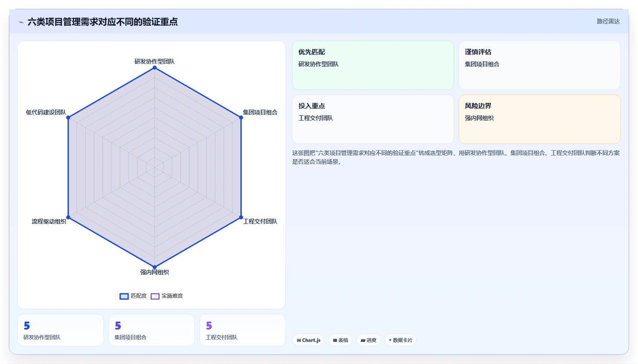This screenshot has height=364, width=638.
Task: Click the 低代码建设团队 radar axis label
Action: (46, 112)
